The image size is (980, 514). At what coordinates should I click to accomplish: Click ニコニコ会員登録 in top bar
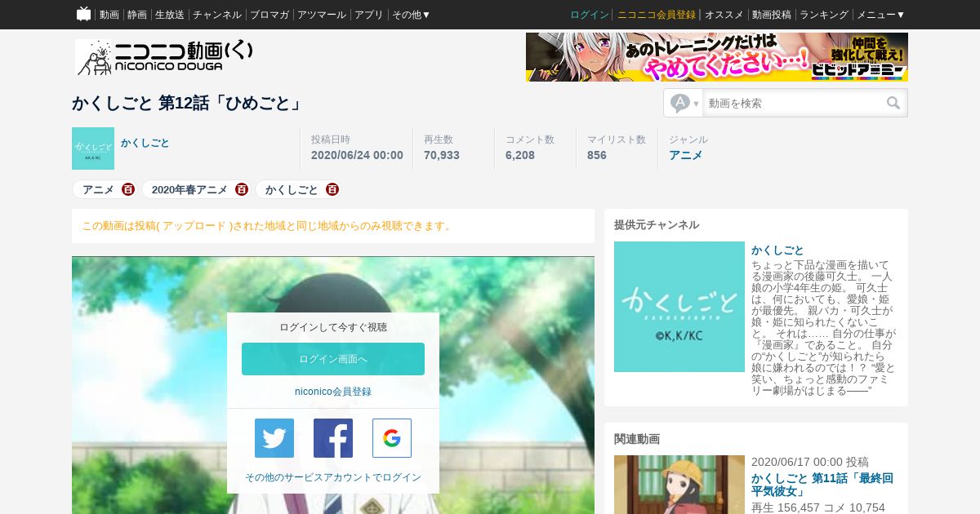pyautogui.click(x=657, y=15)
